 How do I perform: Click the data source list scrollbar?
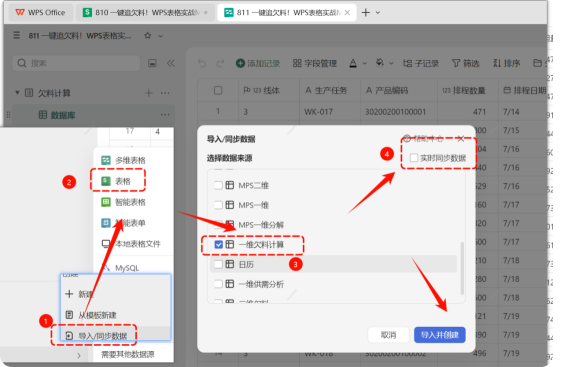[462, 269]
